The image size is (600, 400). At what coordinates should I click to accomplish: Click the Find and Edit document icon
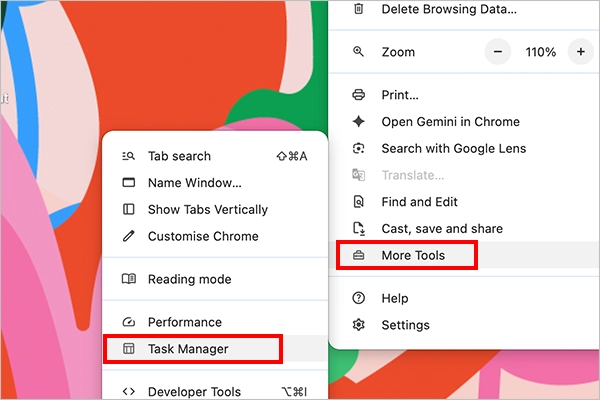pyautogui.click(x=359, y=202)
